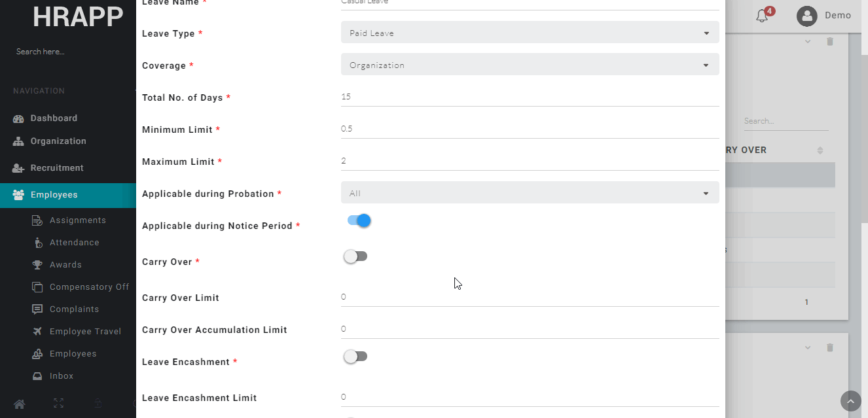
Task: Click the Maximum Limit input field
Action: click(x=530, y=161)
